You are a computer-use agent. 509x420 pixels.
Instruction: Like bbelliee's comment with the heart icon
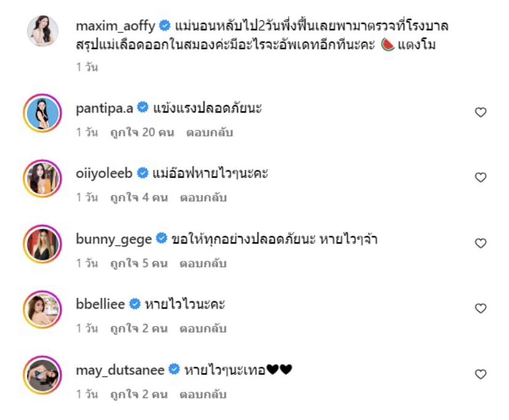[481, 308]
